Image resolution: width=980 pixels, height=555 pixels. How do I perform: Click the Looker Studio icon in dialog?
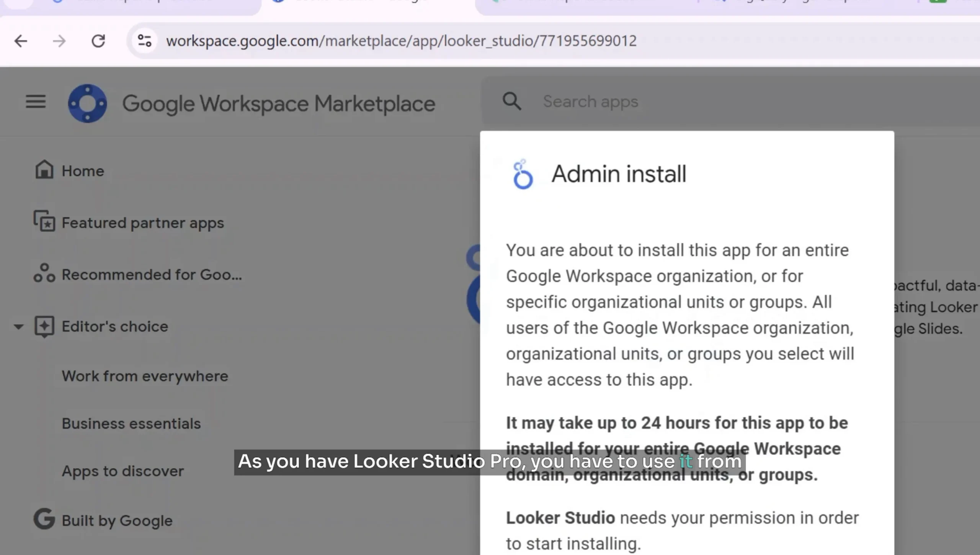coord(523,175)
